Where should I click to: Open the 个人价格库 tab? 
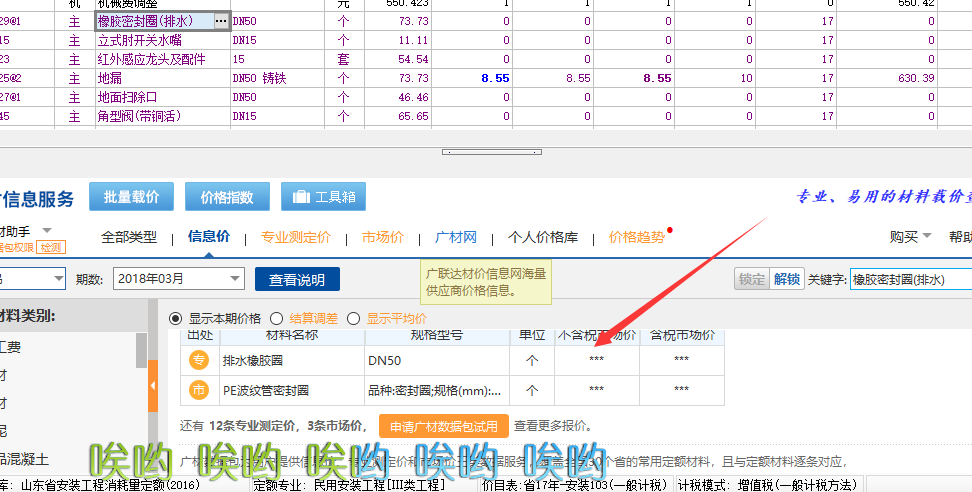pyautogui.click(x=543, y=237)
